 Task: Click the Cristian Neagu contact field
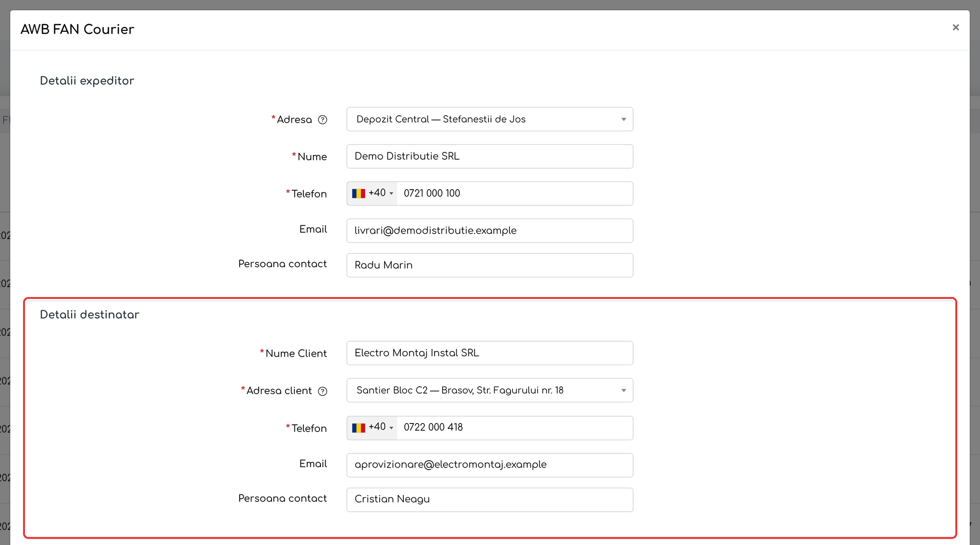pos(490,499)
